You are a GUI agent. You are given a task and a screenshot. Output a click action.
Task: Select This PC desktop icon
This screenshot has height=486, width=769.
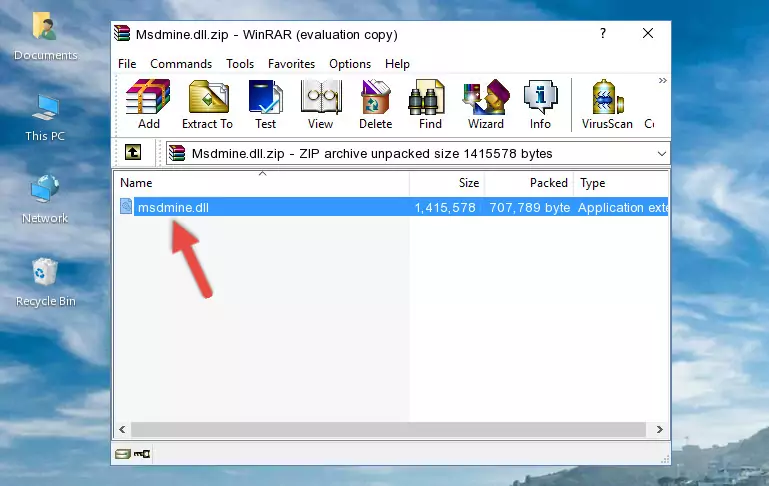pos(45,118)
